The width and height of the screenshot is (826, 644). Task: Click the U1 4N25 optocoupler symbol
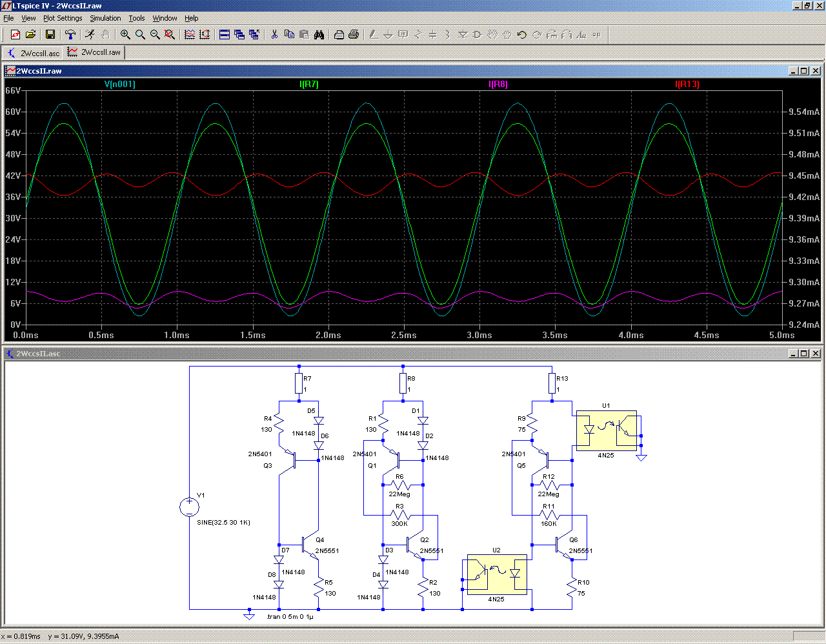(606, 430)
